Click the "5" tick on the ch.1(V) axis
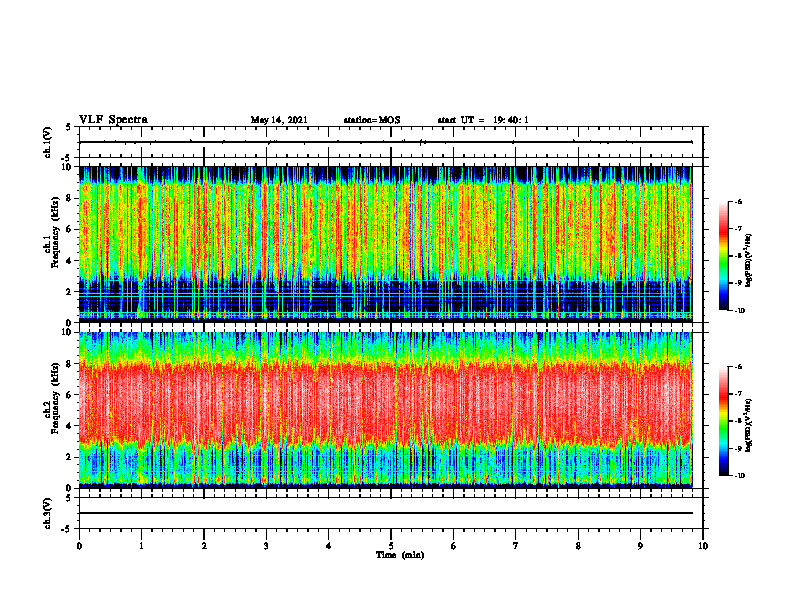 69,127
